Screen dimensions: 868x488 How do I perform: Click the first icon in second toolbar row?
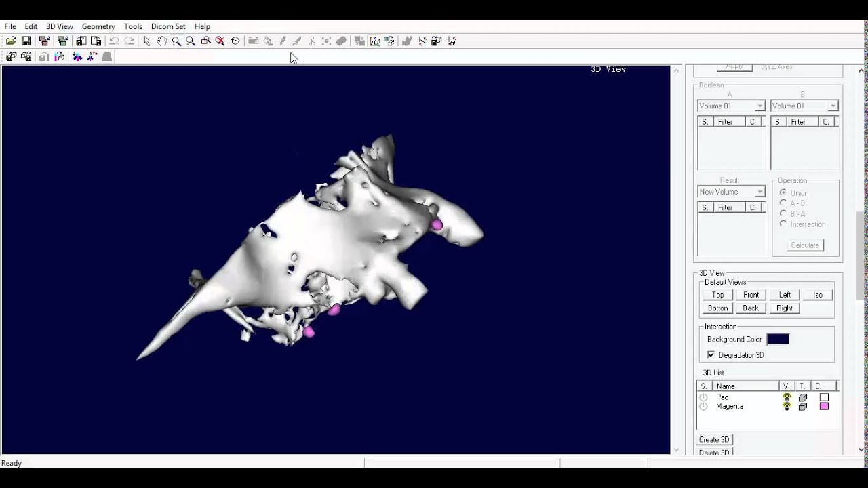(11, 56)
